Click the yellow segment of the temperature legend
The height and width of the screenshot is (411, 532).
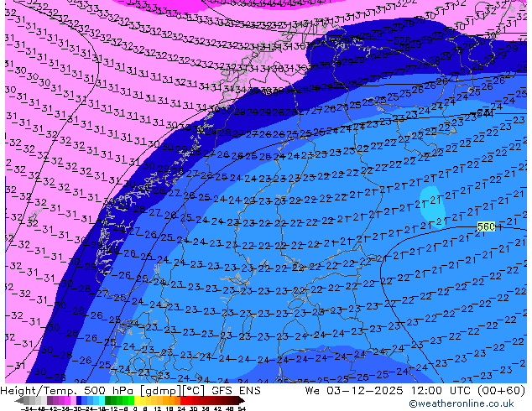pos(137,400)
